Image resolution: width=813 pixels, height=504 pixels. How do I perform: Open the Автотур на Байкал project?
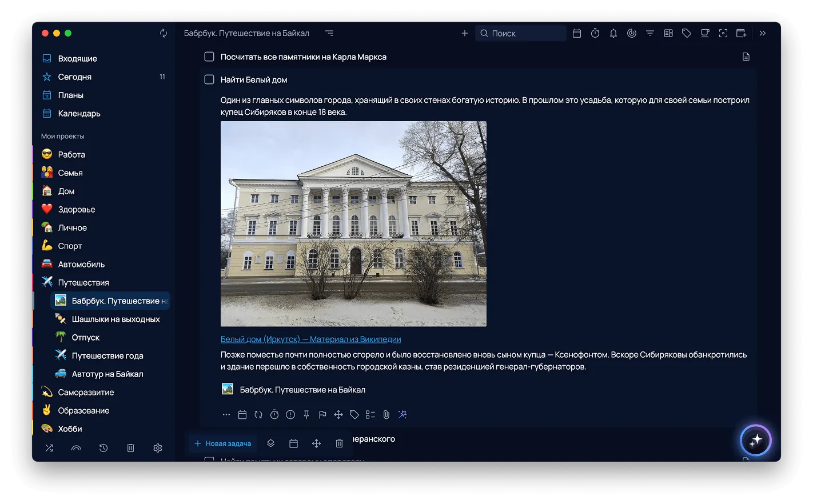[x=111, y=374]
